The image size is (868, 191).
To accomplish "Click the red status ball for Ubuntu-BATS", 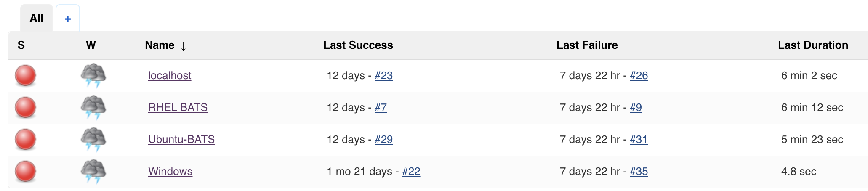I will 25,140.
